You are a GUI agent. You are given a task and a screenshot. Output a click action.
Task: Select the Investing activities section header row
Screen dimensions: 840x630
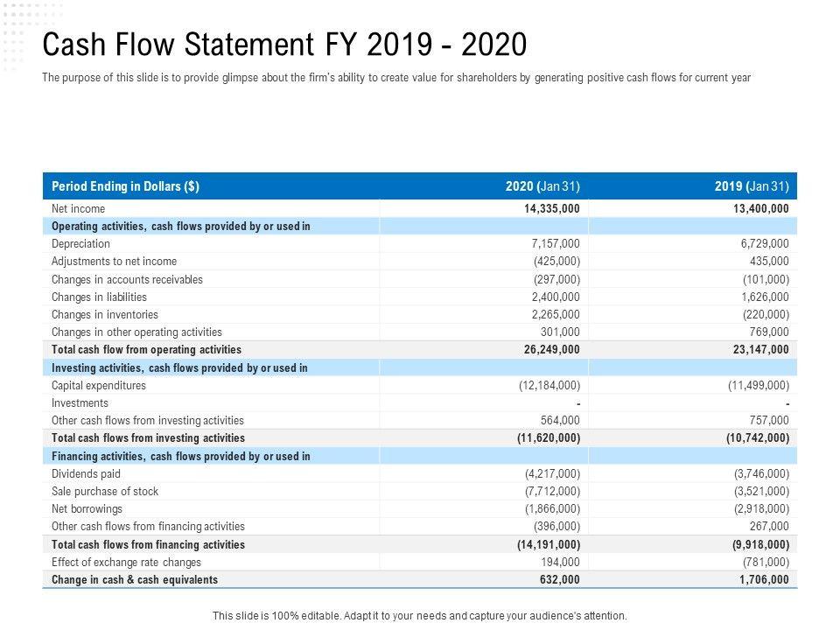pos(179,367)
